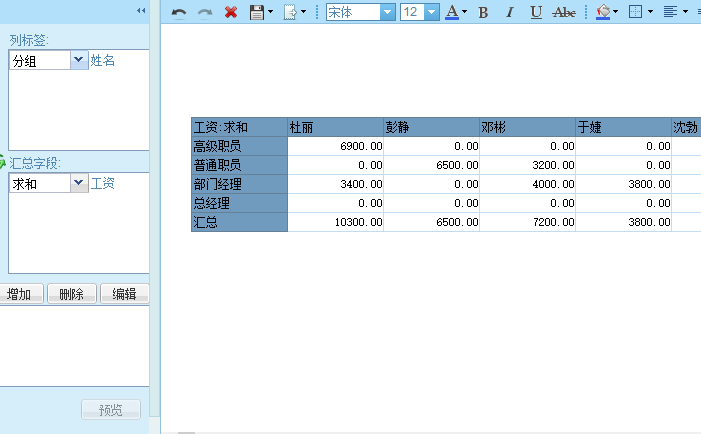Select the 总经理 row header
Image resolution: width=701 pixels, height=434 pixels.
coord(239,203)
